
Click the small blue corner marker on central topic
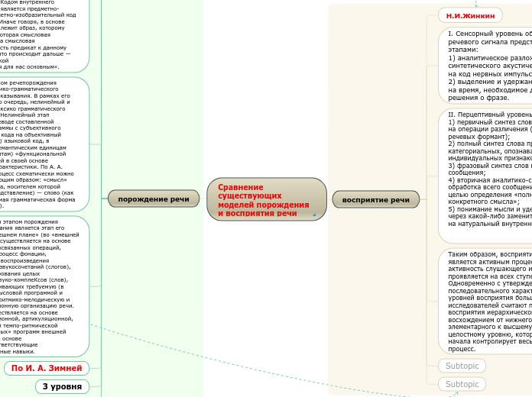coord(314,215)
